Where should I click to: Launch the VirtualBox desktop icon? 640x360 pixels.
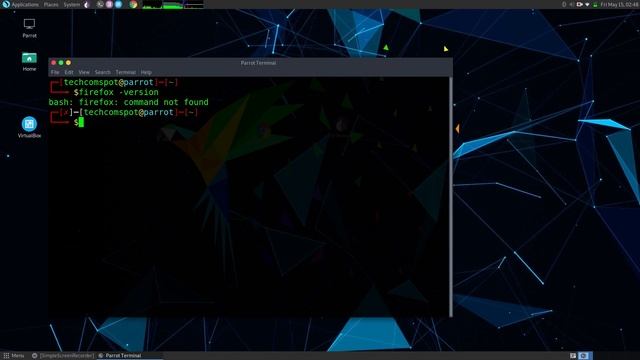pyautogui.click(x=29, y=127)
